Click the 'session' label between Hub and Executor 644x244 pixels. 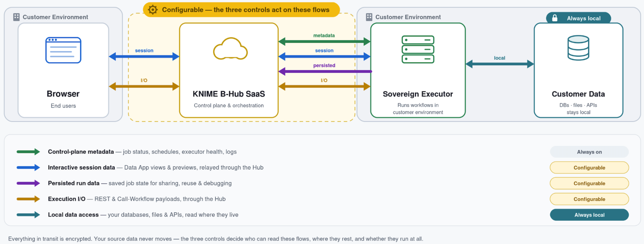pyautogui.click(x=324, y=50)
